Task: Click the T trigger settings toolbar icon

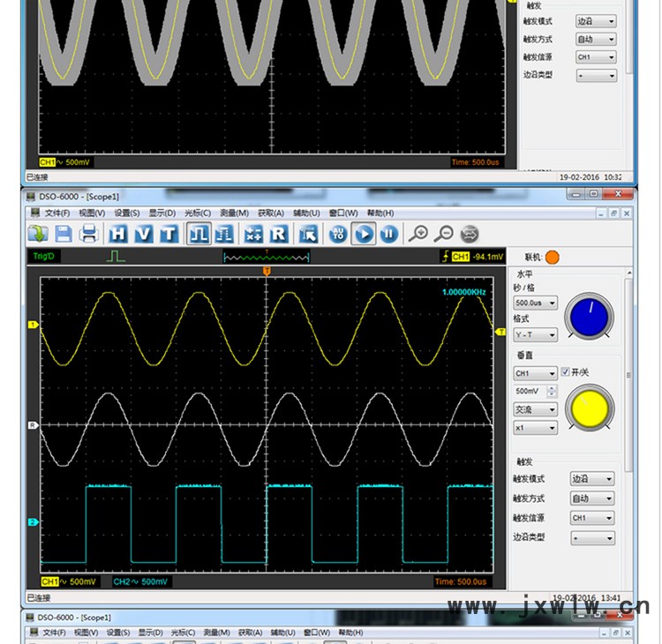Action: [168, 234]
